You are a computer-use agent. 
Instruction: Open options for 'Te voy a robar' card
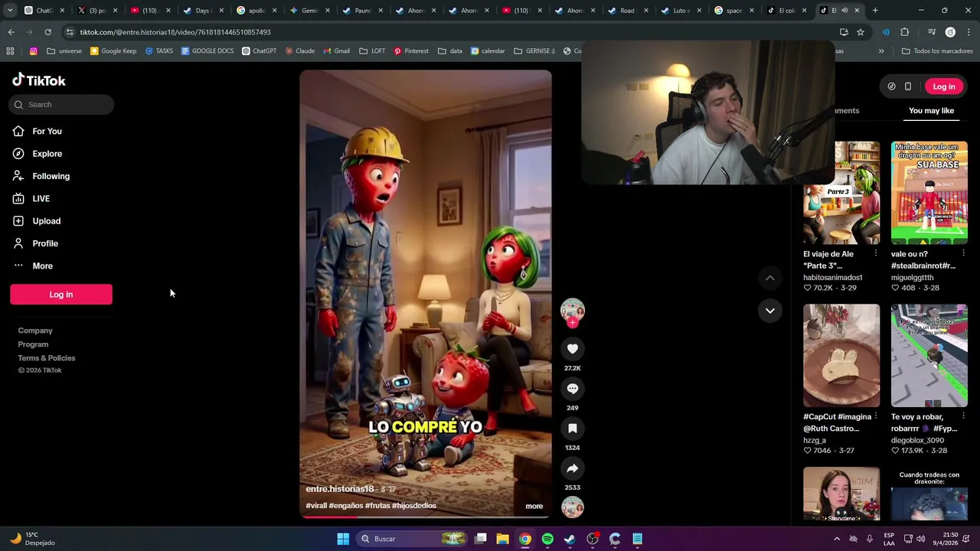click(963, 416)
